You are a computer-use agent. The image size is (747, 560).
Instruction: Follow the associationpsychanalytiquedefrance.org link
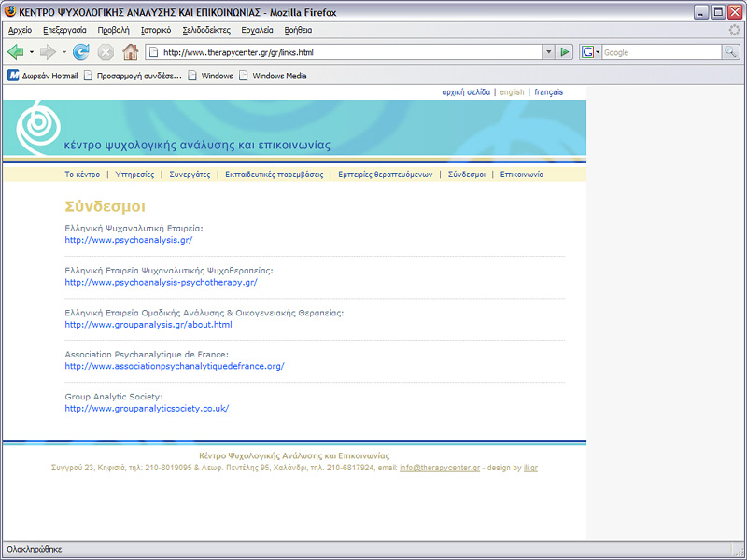tap(175, 366)
